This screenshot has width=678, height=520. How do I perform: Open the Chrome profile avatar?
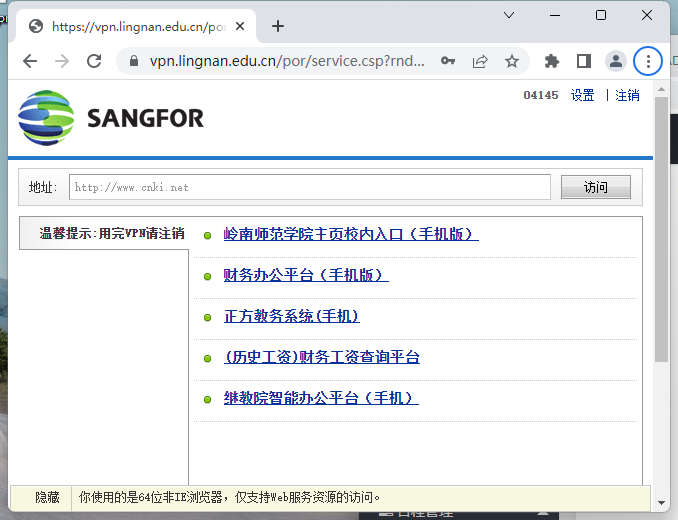coord(616,61)
